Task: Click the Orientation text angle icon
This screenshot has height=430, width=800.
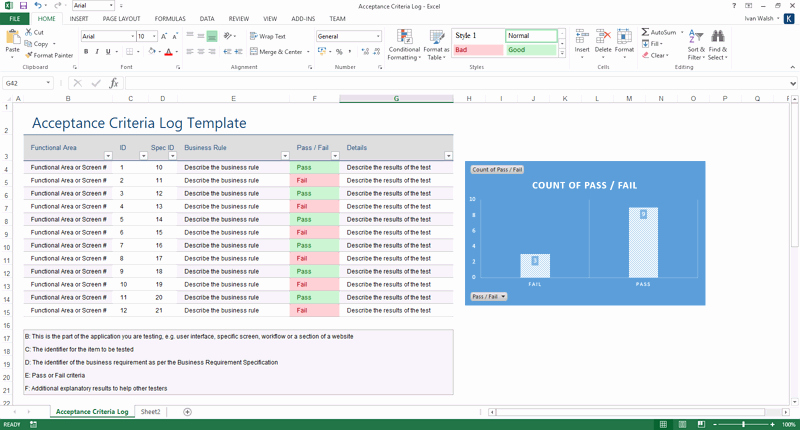Action: 228,36
